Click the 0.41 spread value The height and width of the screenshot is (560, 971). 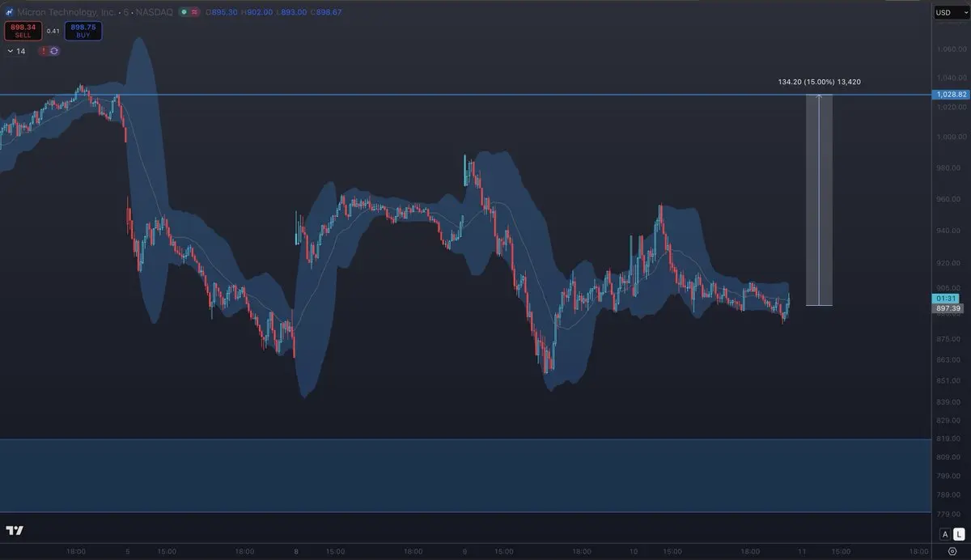click(53, 31)
